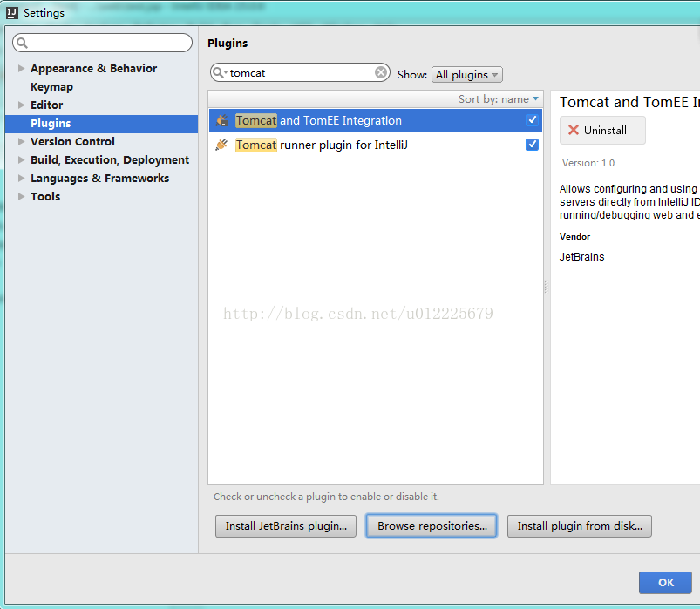
Task: Click the plug icon of Tomcat runner plugin
Action: 222,145
